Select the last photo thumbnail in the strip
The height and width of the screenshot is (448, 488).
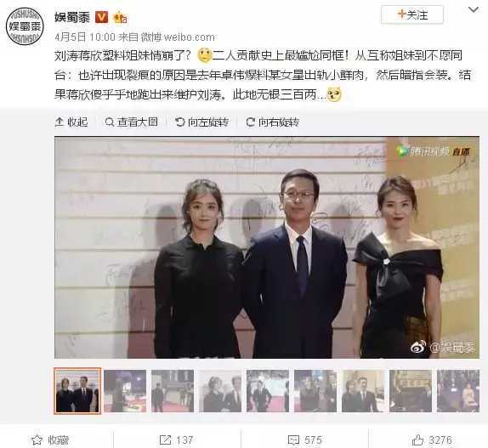pyautogui.click(x=458, y=391)
